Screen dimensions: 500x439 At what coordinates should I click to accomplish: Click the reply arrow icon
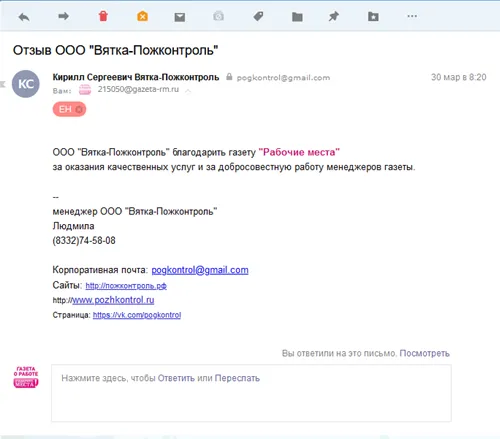(x=24, y=17)
